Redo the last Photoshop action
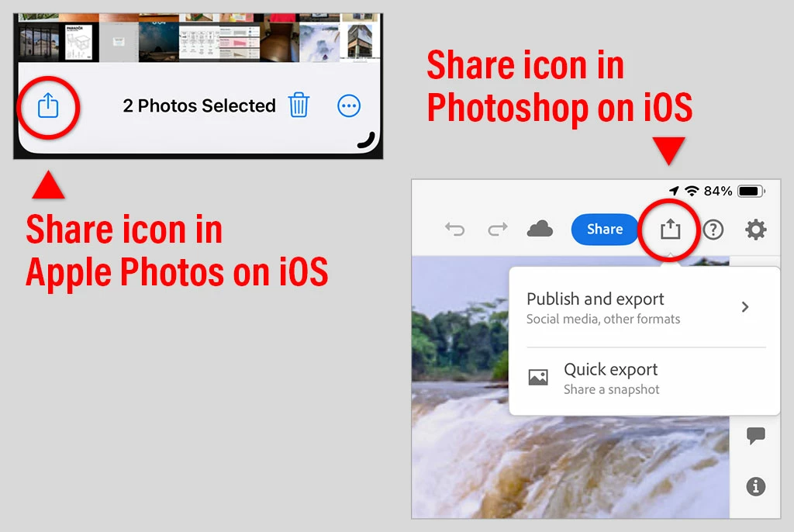This screenshot has width=794, height=532. pyautogui.click(x=498, y=230)
